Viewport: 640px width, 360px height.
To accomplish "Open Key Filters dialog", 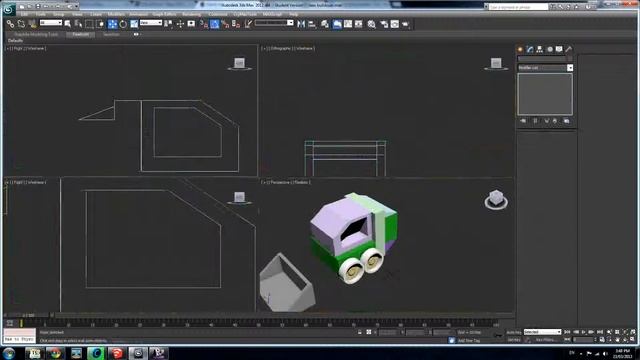I will pos(545,340).
